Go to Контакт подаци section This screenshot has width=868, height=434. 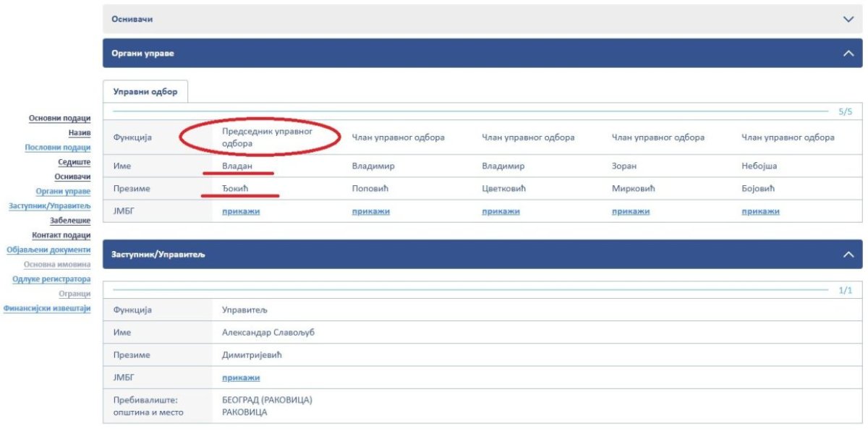point(61,235)
